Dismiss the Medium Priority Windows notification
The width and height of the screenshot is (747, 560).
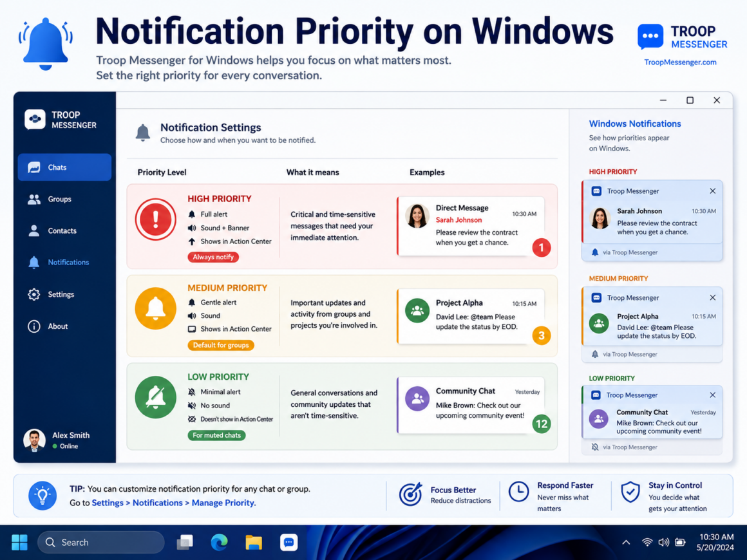713,297
